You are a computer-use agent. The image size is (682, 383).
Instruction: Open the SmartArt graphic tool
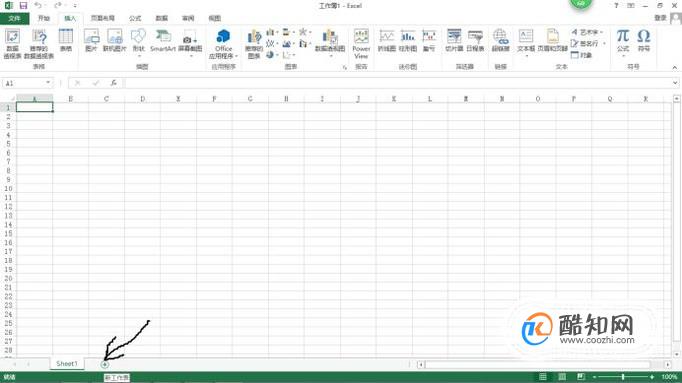163,40
